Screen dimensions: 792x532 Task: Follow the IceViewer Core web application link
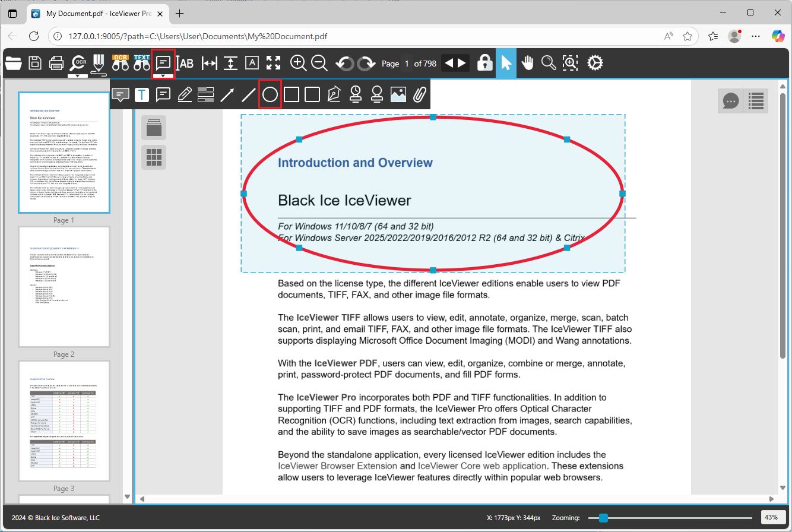click(x=482, y=466)
